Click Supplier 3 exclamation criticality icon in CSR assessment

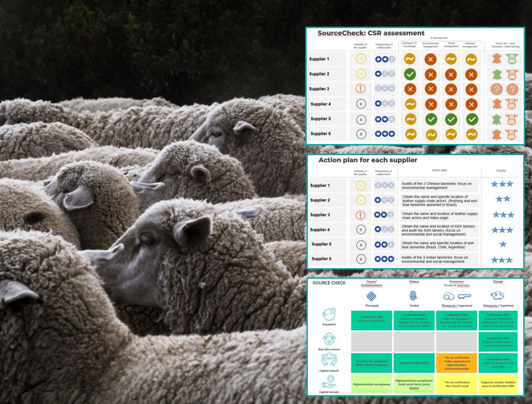pyautogui.click(x=361, y=89)
